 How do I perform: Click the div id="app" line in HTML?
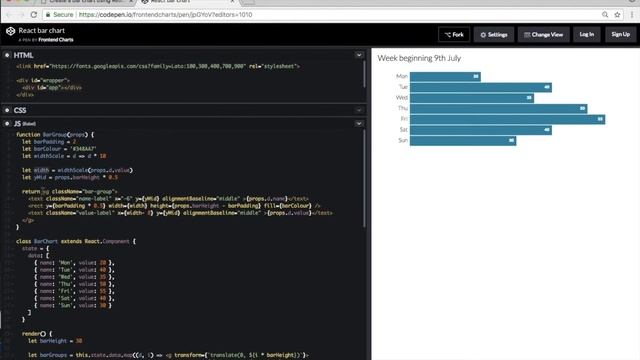tap(52, 87)
